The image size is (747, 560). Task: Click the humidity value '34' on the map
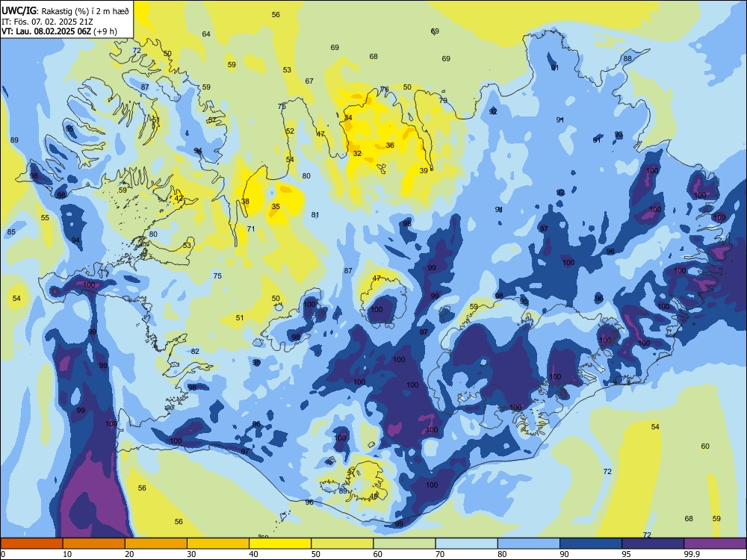coord(348,118)
